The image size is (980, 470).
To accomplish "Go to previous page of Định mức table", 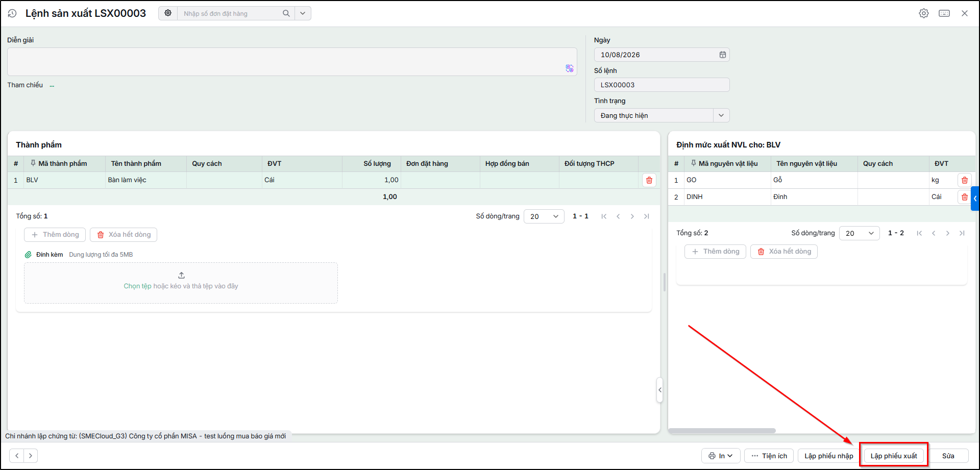I will coord(934,233).
